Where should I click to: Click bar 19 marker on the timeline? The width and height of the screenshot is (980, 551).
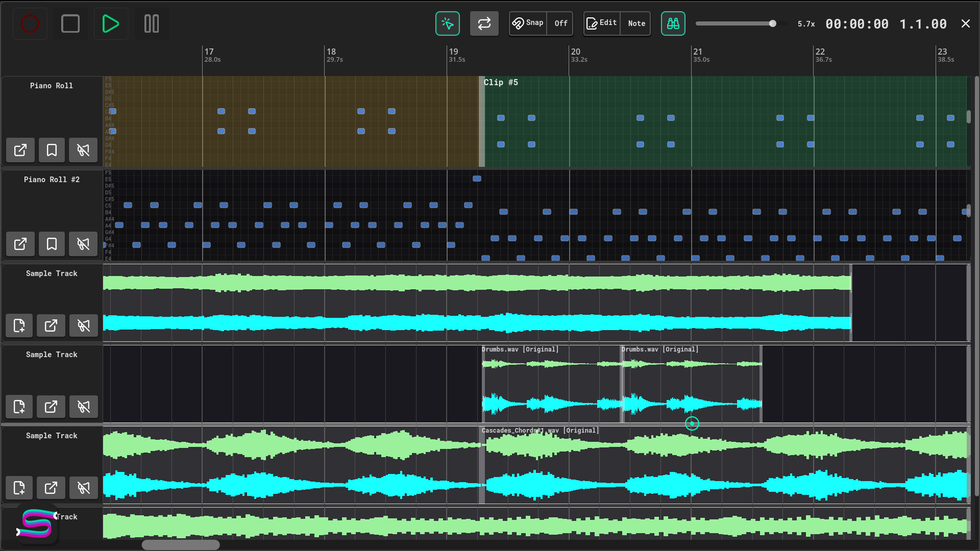(x=453, y=52)
